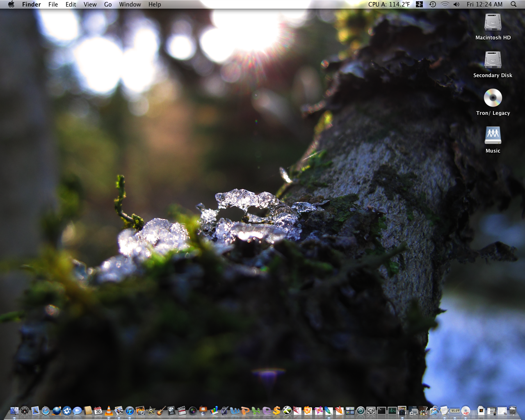Open System Preferences gear icon
This screenshot has width=525, height=420.
point(371,411)
